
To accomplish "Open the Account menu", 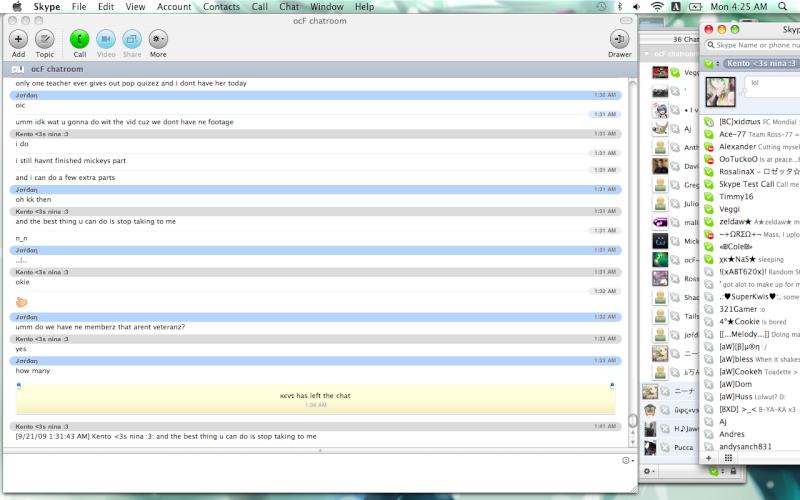I will point(174,7).
